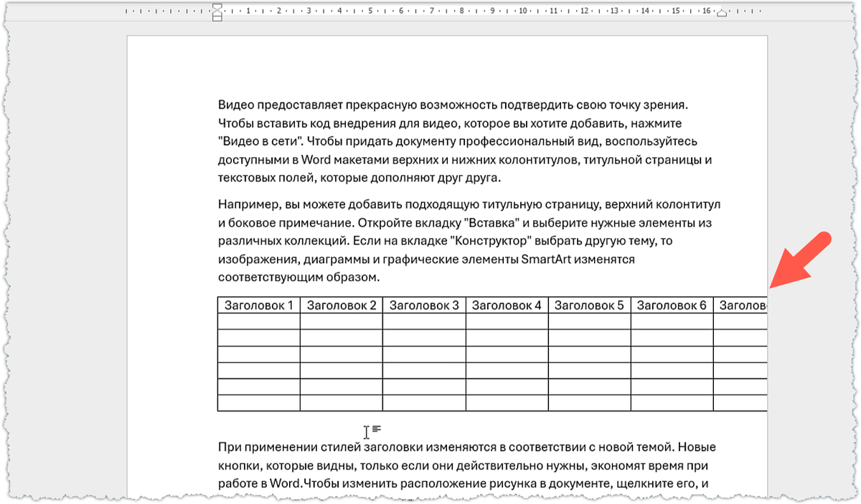This screenshot has width=861, height=504.
Task: Select the 'Заголовок 2' header cell
Action: point(341,303)
